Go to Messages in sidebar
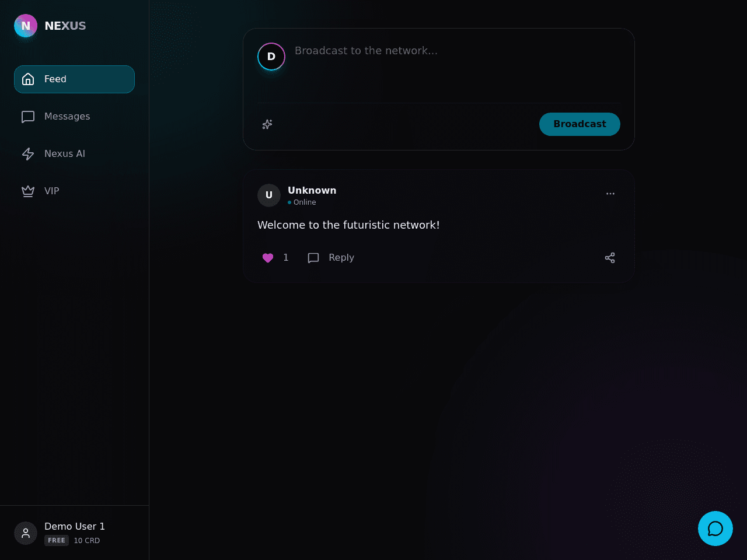The height and width of the screenshot is (560, 747). coord(74,117)
